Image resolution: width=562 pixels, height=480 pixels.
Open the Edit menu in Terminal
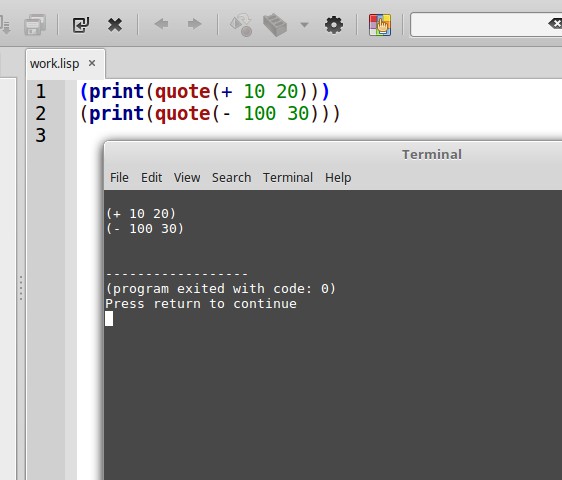(x=151, y=177)
